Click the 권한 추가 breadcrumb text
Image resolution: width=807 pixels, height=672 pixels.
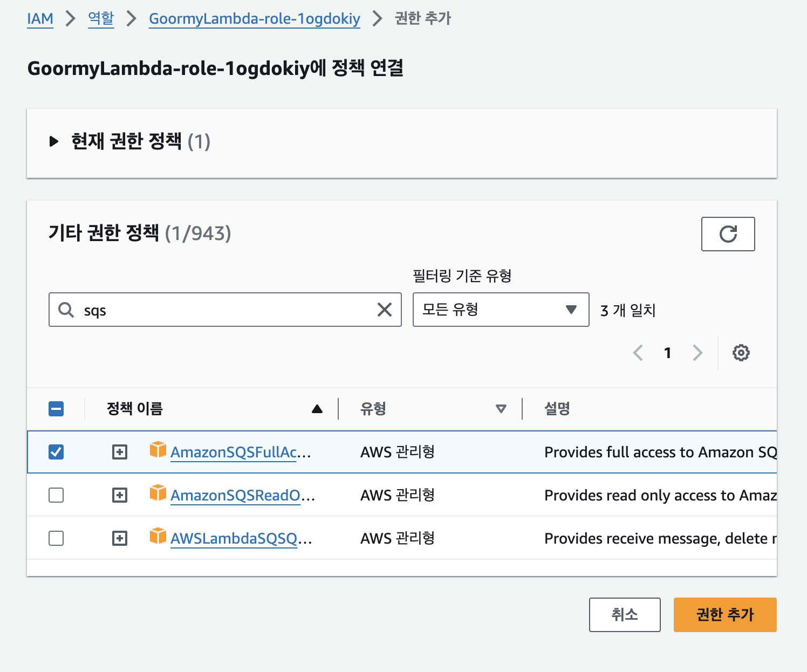point(423,18)
